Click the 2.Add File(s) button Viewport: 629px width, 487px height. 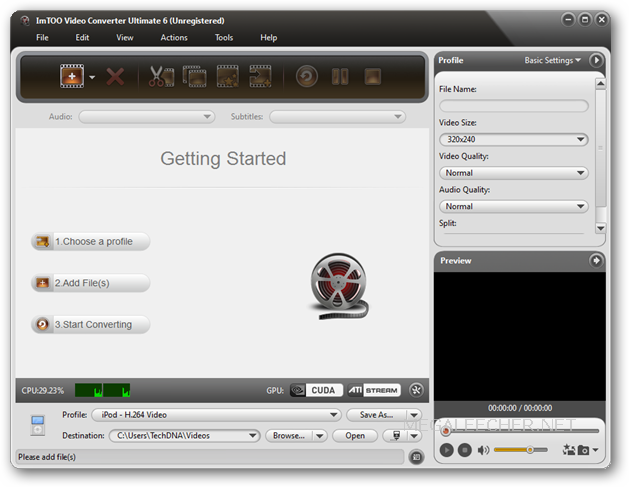click(x=91, y=283)
